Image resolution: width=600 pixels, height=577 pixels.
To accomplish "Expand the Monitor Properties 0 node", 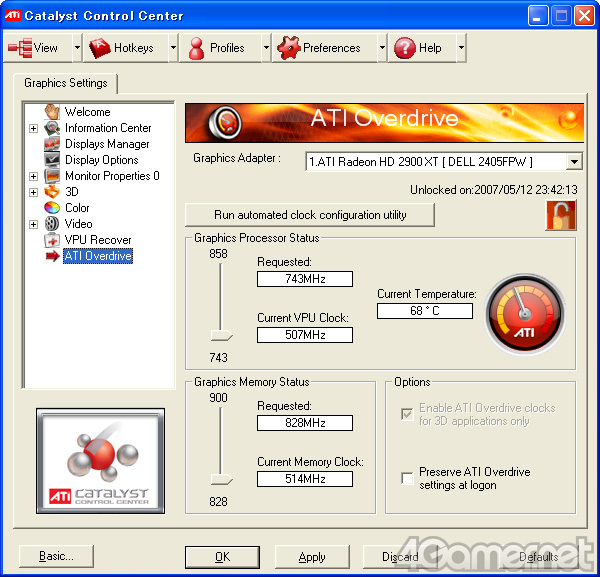I will click(x=34, y=176).
